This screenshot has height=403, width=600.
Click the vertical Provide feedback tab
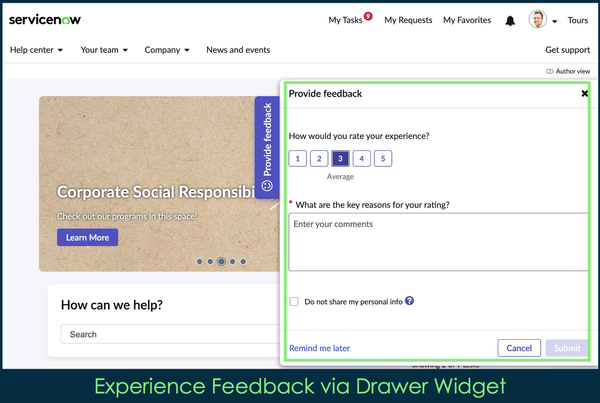(267, 147)
